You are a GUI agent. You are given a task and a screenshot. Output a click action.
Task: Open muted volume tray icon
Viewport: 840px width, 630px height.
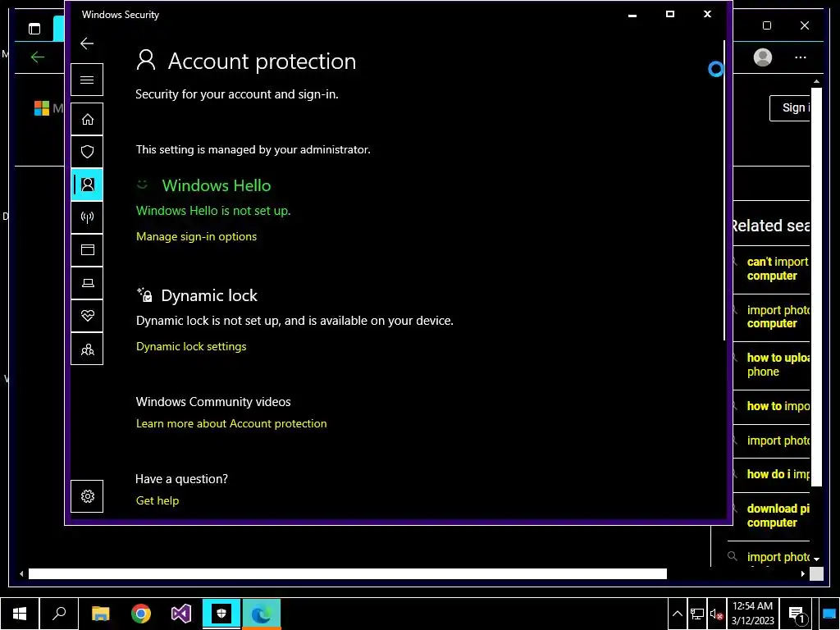tap(716, 614)
